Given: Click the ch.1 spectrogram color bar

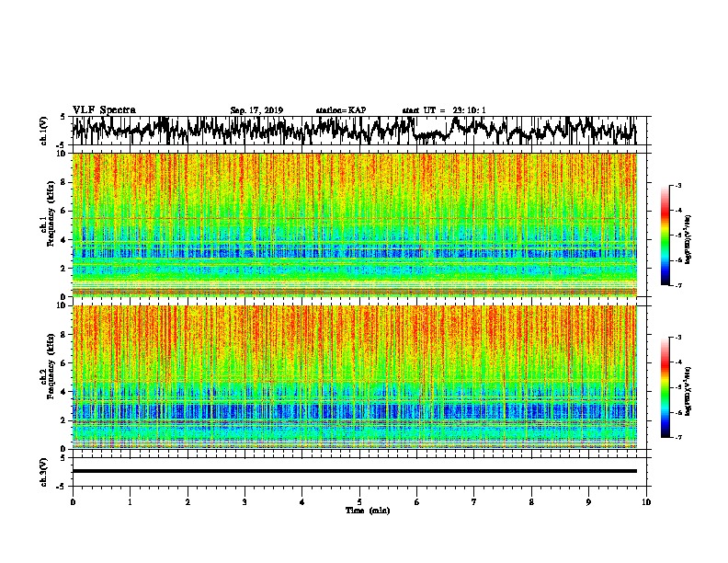Looking at the screenshot, I should [x=665, y=236].
